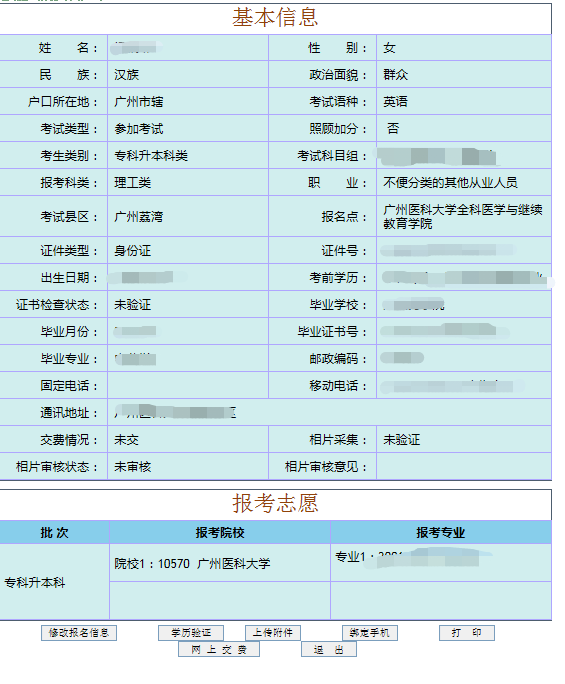The image size is (565, 684).
Task: Select the 出生日期 field label
Action: tap(69, 278)
